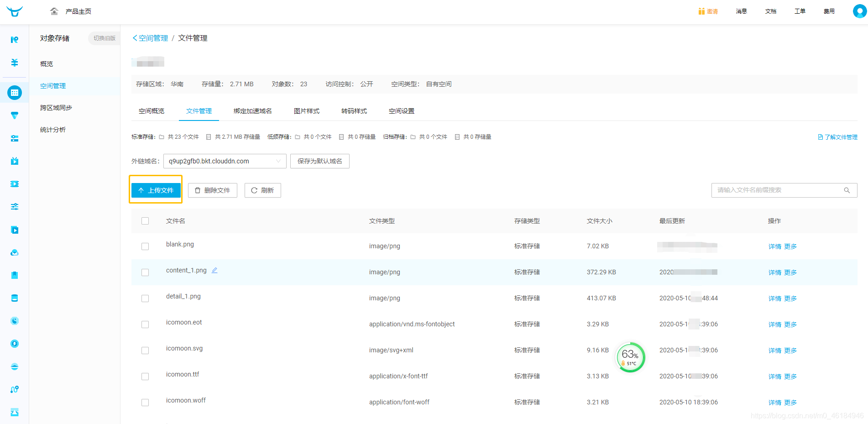Viewport: 868px width, 424px height.
Task: Switch to the 空间概览 tab
Action: click(x=152, y=111)
